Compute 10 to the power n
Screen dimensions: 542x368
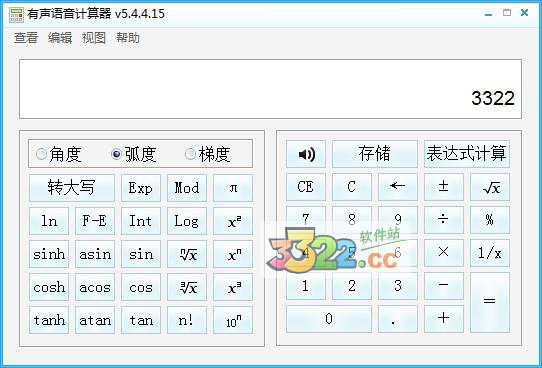pos(233,320)
